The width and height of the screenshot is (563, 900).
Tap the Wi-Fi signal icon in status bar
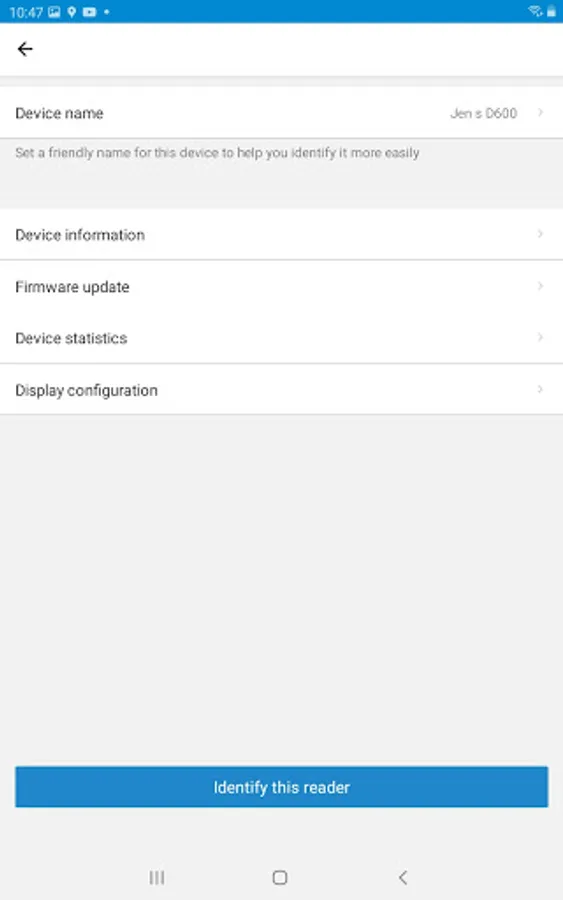point(535,11)
